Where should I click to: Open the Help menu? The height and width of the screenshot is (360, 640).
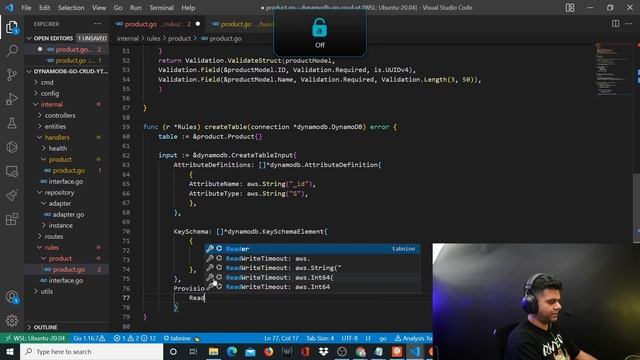point(188,7)
